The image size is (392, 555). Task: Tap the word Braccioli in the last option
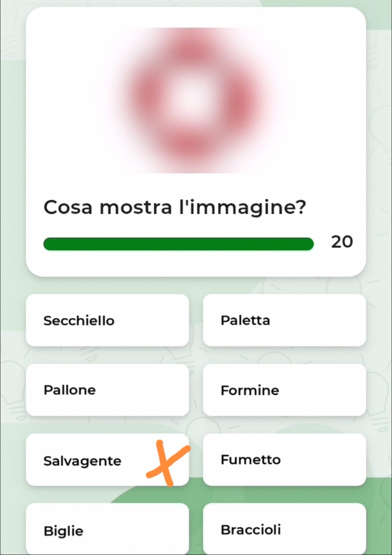[251, 530]
